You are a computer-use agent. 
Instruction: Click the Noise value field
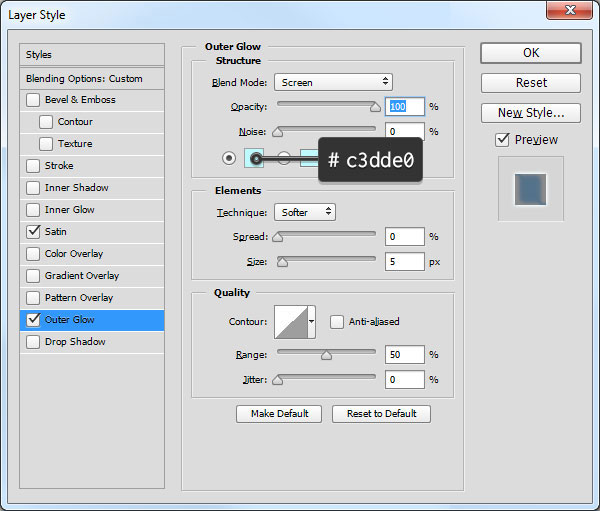point(405,131)
